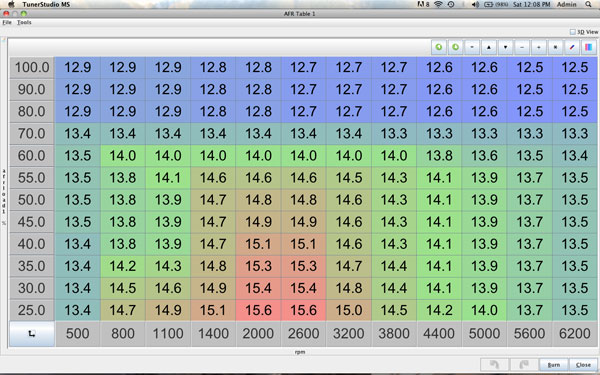Select cell 14.5 at 3200 rpm, 55.0 load
600x375 pixels.
pos(349,178)
